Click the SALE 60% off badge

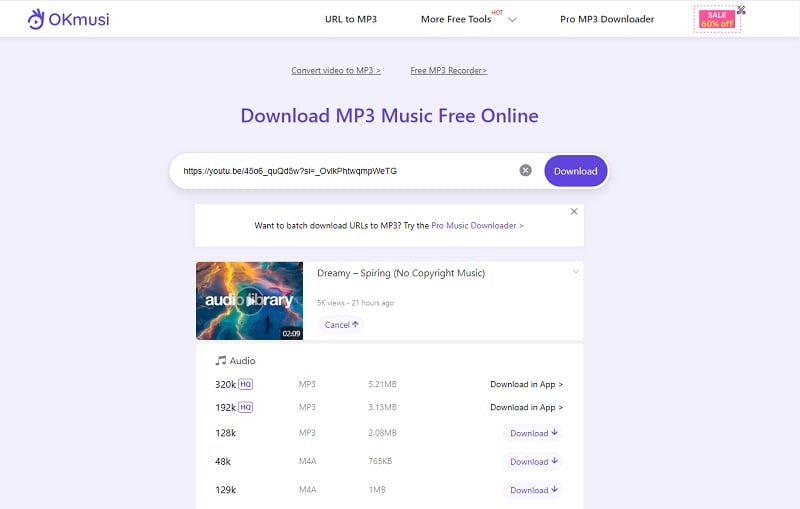pyautogui.click(x=717, y=19)
